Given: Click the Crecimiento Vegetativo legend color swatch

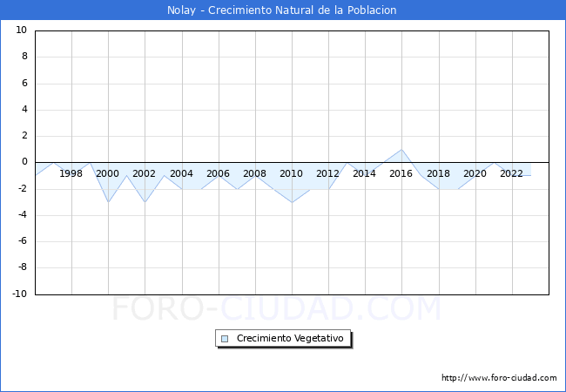Looking at the screenshot, I should [x=225, y=339].
